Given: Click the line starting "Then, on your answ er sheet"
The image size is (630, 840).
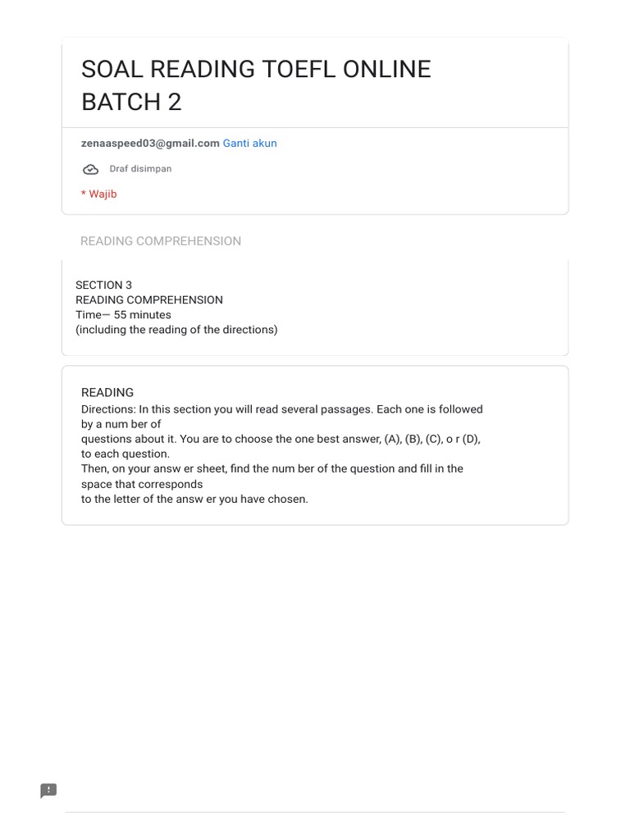Looking at the screenshot, I should (x=272, y=469).
